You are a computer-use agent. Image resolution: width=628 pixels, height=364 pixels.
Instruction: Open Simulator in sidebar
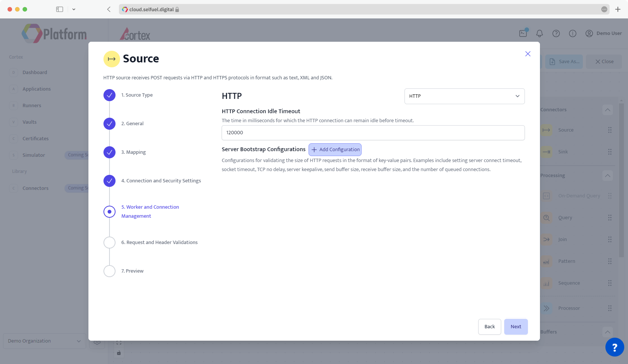click(33, 155)
